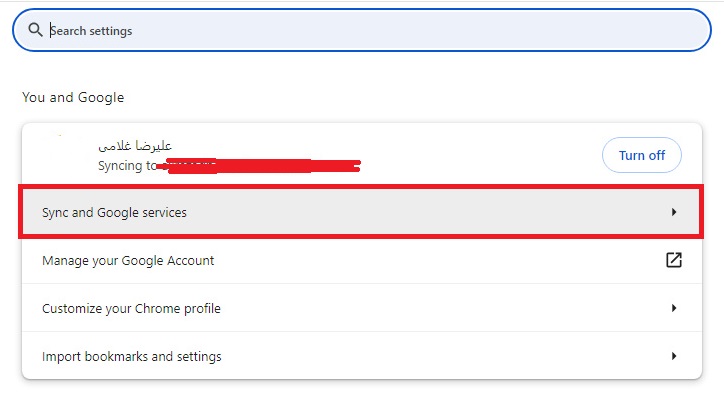Click the arrow icon on Sync and Google services
Viewport: 724px width, 402px height.
[674, 212]
